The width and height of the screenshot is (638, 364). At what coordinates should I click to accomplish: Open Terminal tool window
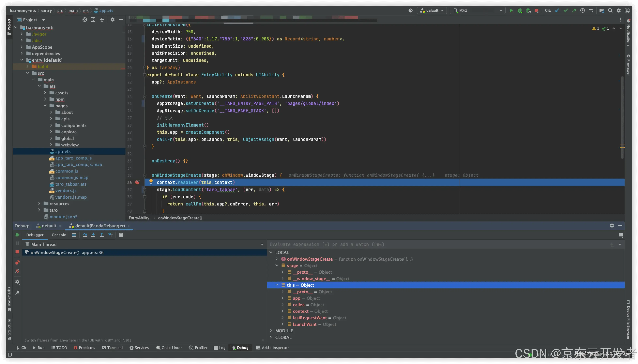pos(112,348)
